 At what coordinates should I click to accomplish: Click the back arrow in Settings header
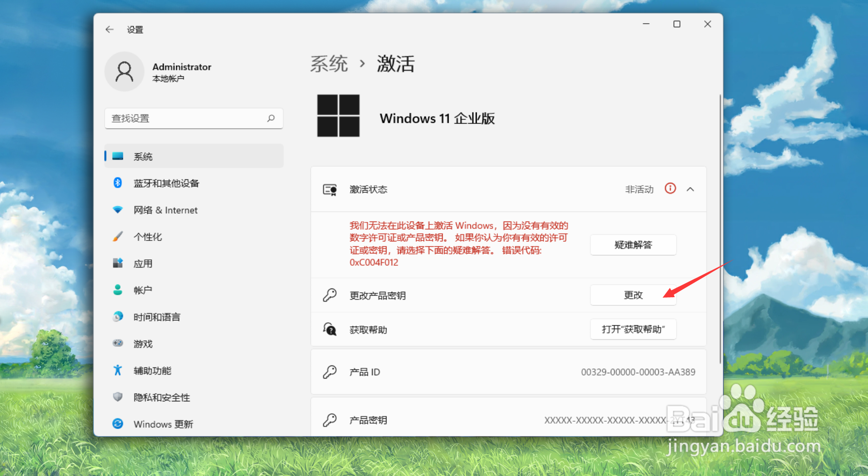pyautogui.click(x=109, y=30)
